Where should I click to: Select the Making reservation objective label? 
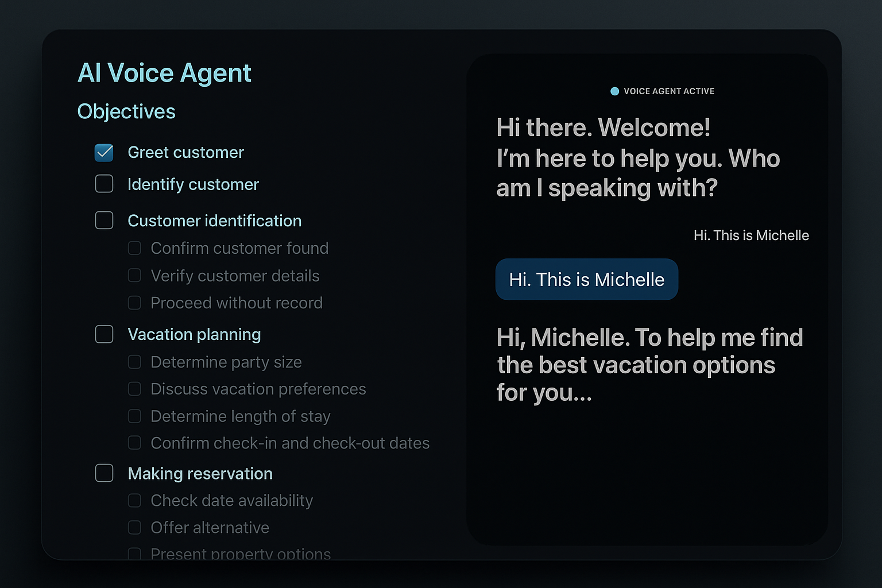(200, 473)
